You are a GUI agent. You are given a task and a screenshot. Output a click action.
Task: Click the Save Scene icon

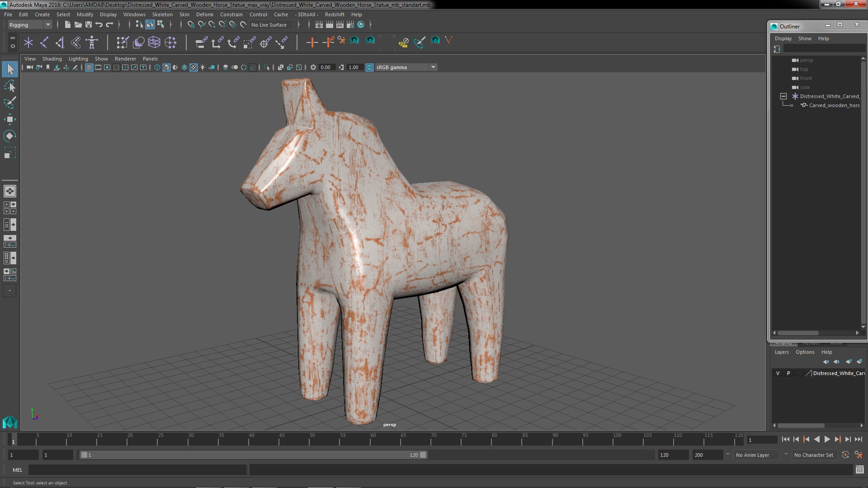click(89, 24)
